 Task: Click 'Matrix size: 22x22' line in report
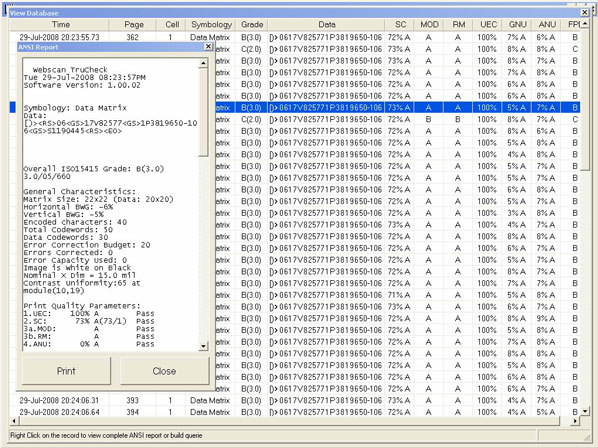(x=98, y=199)
